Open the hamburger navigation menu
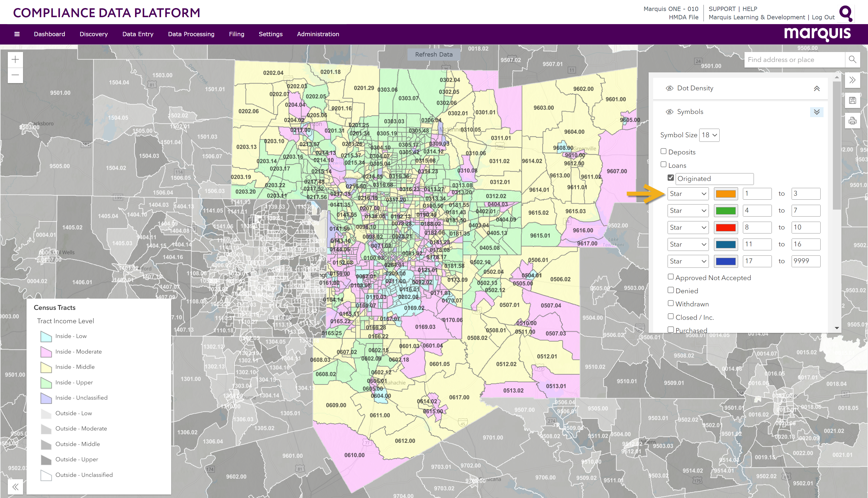Screen dimensions: 868x498 pos(17,34)
